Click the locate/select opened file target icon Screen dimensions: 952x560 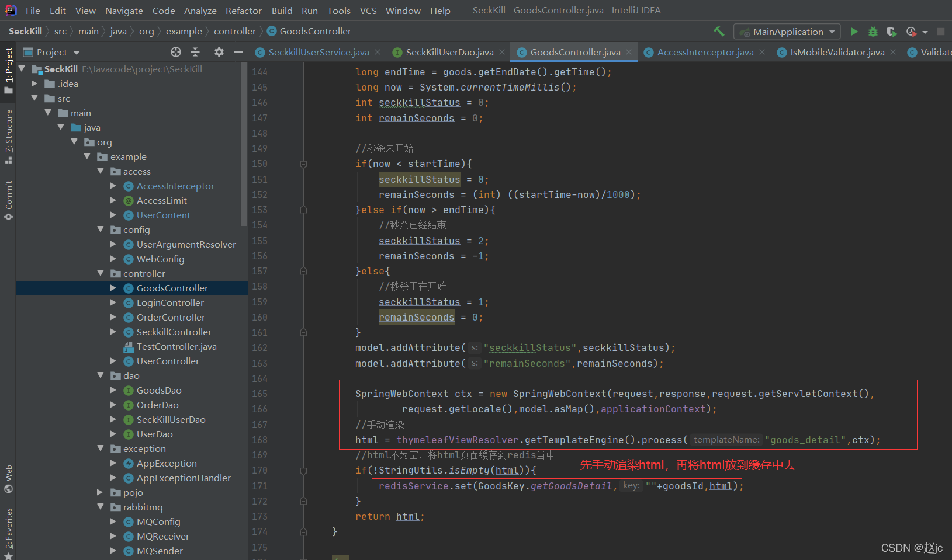tap(176, 52)
